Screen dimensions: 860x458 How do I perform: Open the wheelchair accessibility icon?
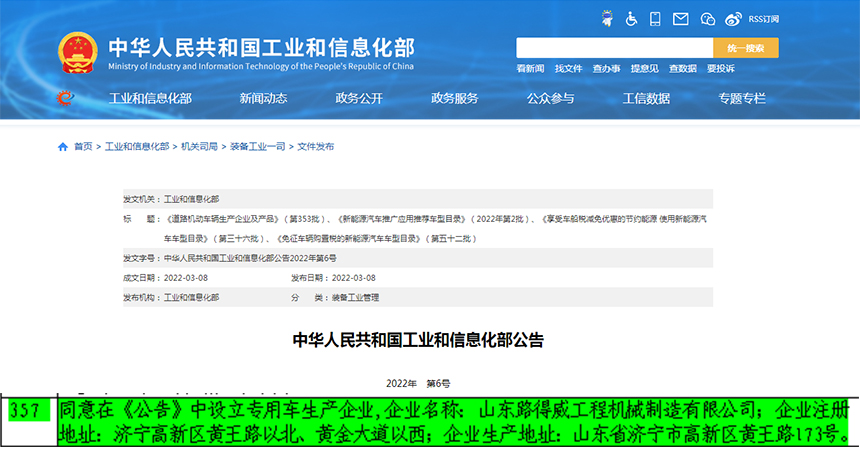click(631, 19)
